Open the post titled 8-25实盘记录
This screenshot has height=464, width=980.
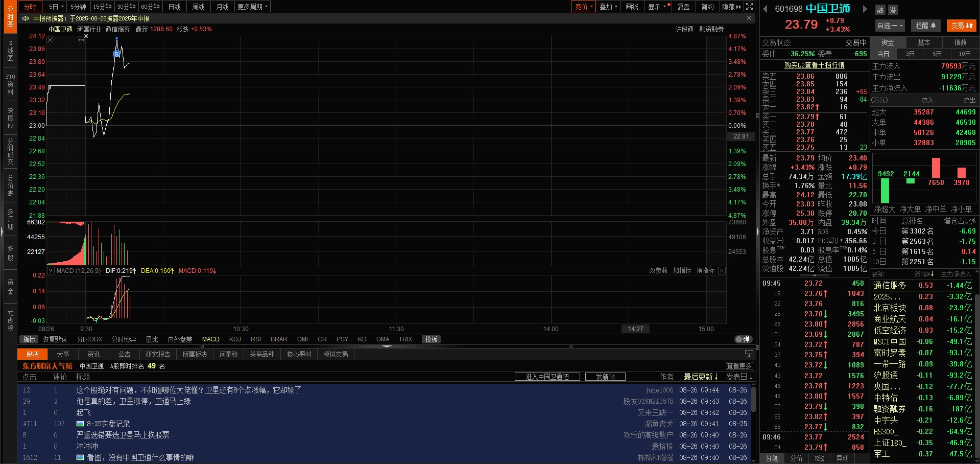pyautogui.click(x=108, y=424)
